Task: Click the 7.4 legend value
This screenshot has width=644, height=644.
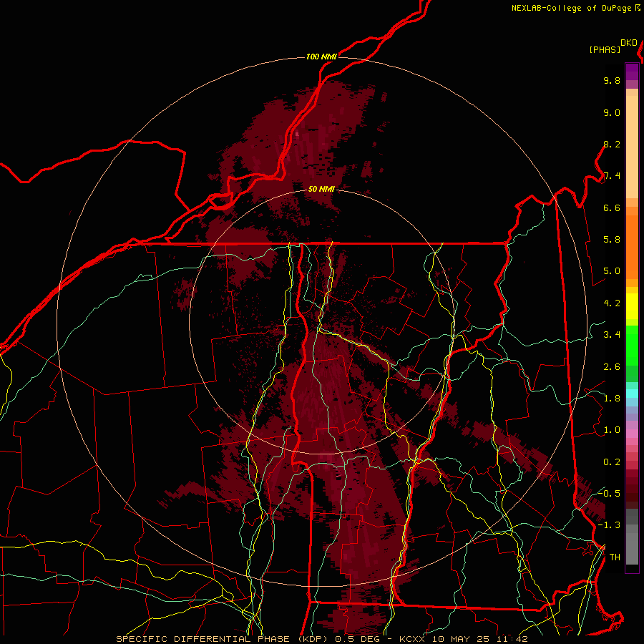Action: [612, 176]
